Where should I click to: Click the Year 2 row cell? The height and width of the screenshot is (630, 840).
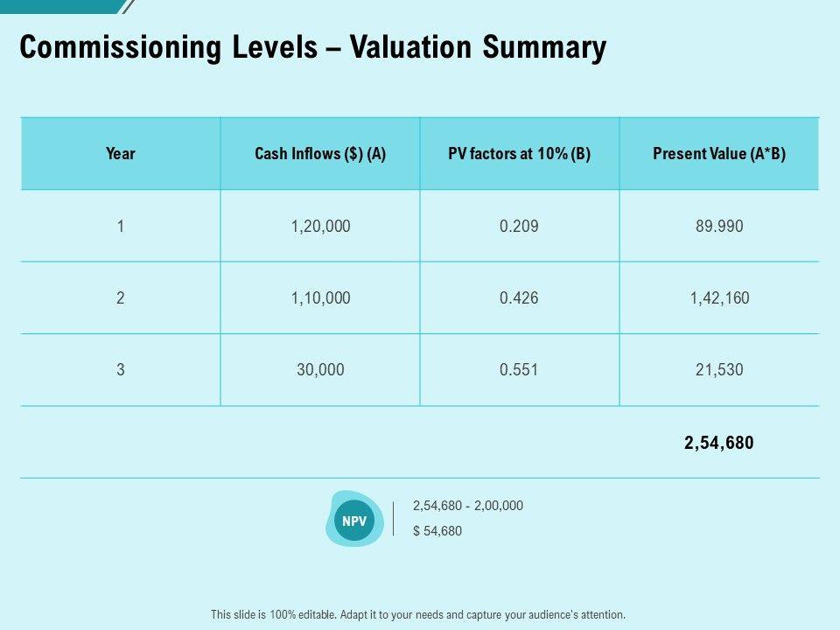pyautogui.click(x=121, y=298)
